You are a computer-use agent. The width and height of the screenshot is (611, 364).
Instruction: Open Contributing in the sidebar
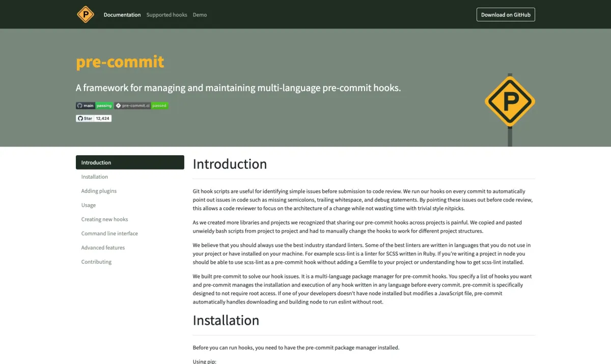pos(130,262)
